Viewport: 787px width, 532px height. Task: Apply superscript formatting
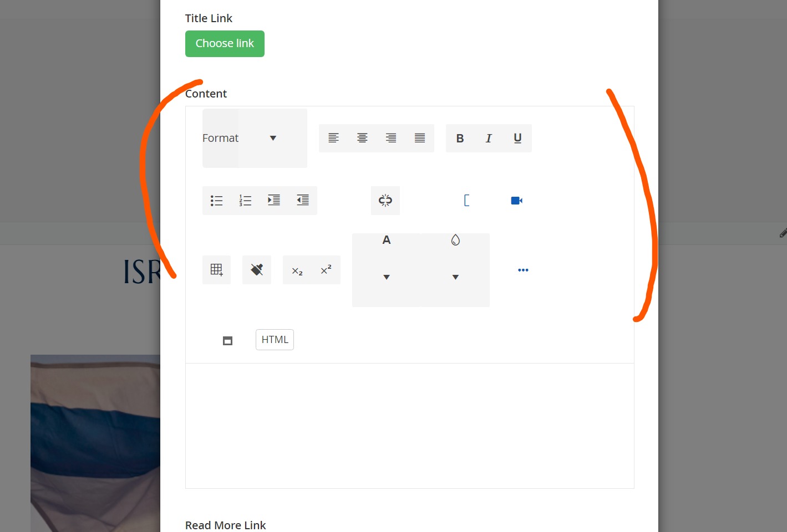[x=326, y=270]
